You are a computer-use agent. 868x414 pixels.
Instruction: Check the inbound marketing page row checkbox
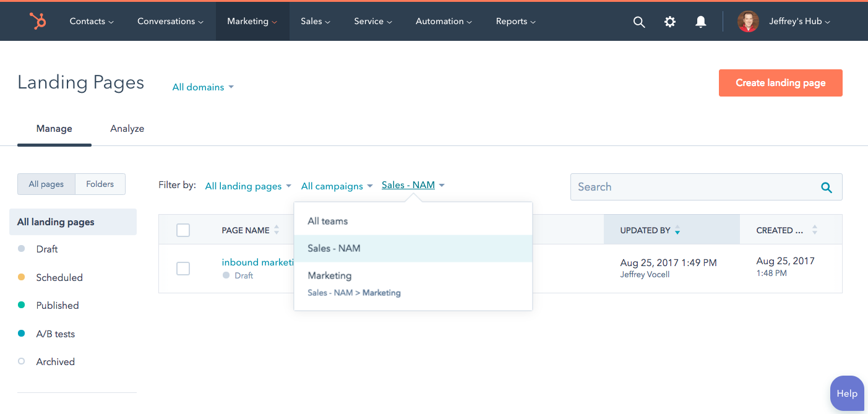183,269
